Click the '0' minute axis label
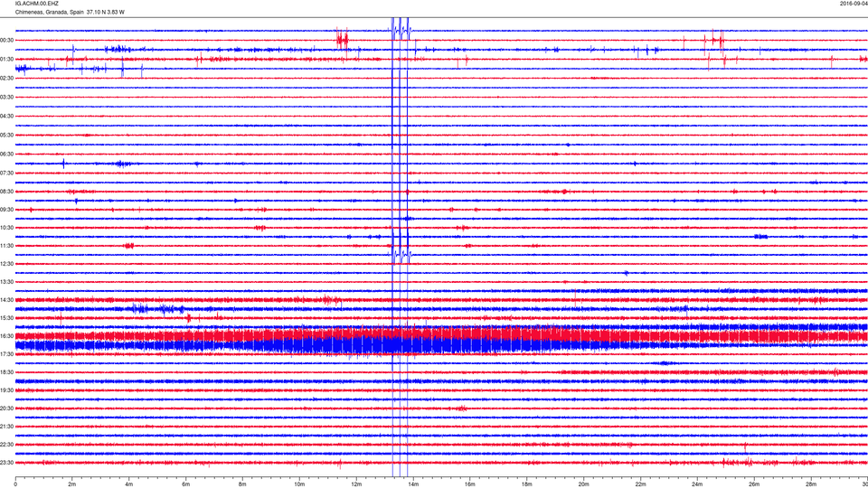 15,484
